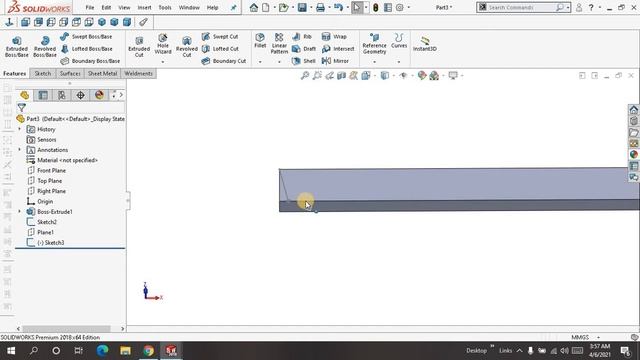Open the Curves dropdown arrow
Viewport: 640px width, 360px height.
399,62
